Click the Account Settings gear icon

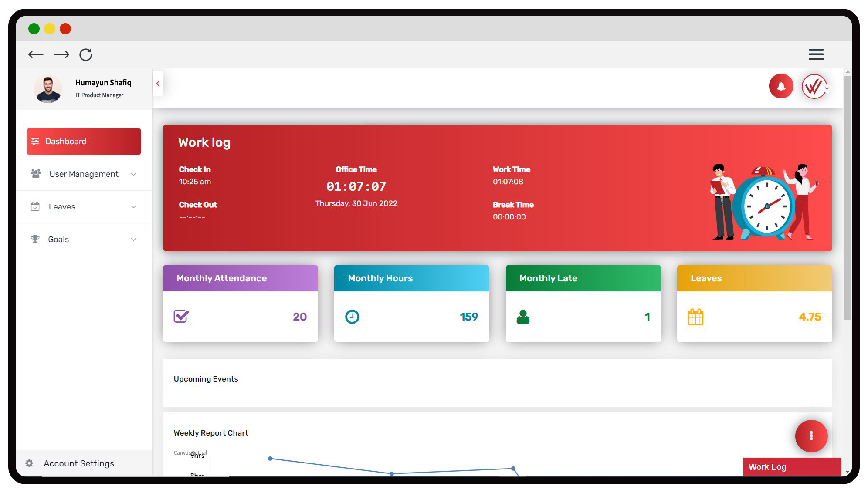(x=29, y=463)
